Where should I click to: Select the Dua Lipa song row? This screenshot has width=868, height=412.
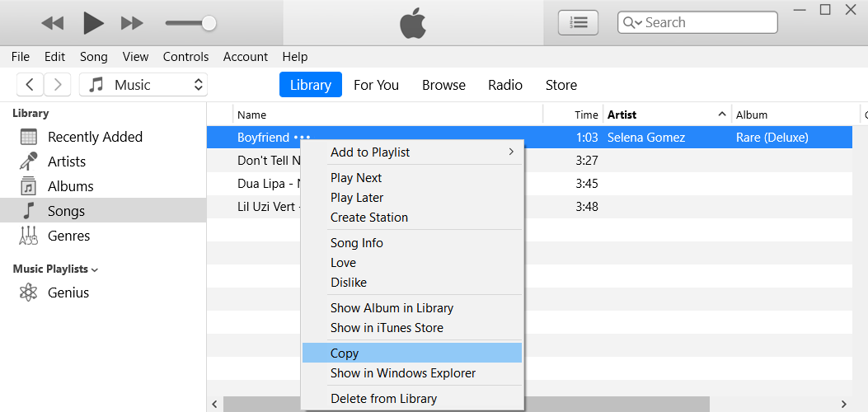[529, 184]
